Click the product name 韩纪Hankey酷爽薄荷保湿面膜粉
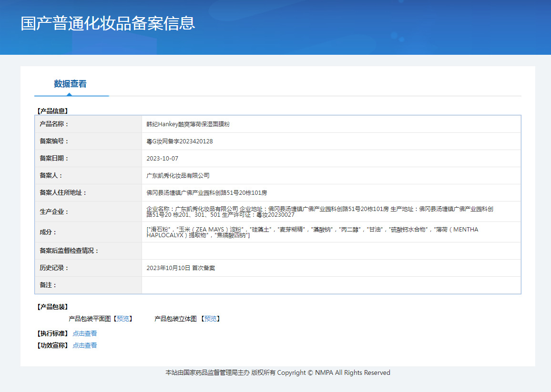Screen dimensions: 551x392 (188, 124)
